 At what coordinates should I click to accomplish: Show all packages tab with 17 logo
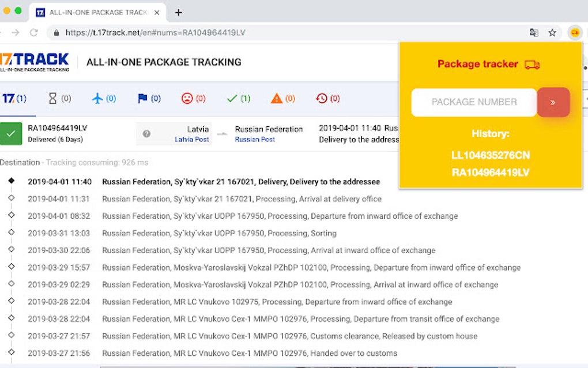pyautogui.click(x=14, y=99)
